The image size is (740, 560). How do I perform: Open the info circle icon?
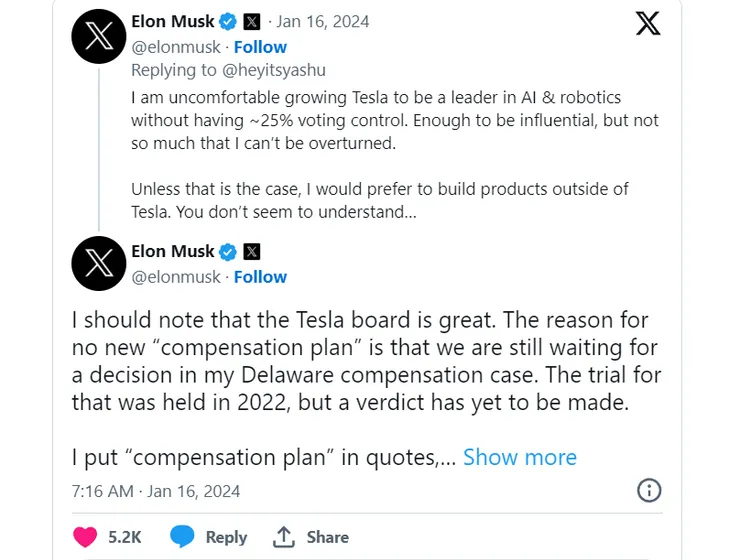click(x=649, y=490)
